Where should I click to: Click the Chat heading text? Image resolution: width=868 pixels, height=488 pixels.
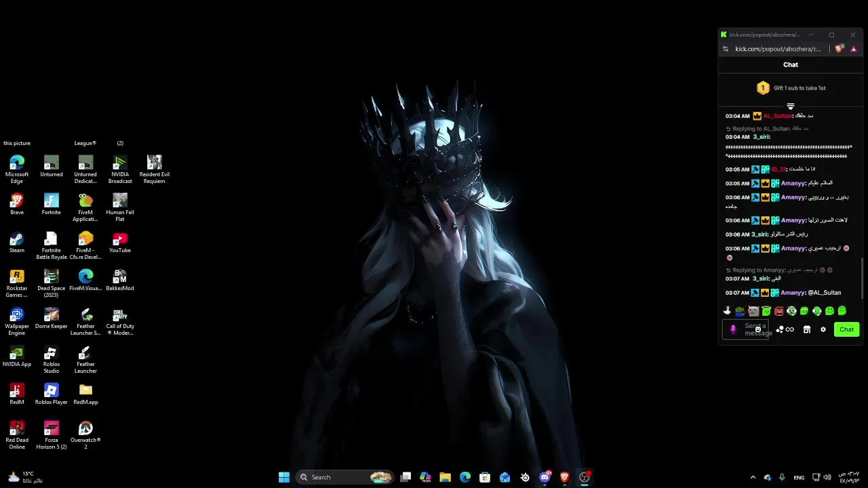coord(791,65)
